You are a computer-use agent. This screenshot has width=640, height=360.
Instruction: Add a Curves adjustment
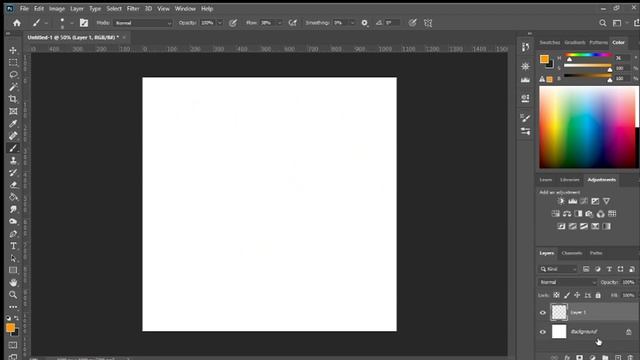click(584, 201)
